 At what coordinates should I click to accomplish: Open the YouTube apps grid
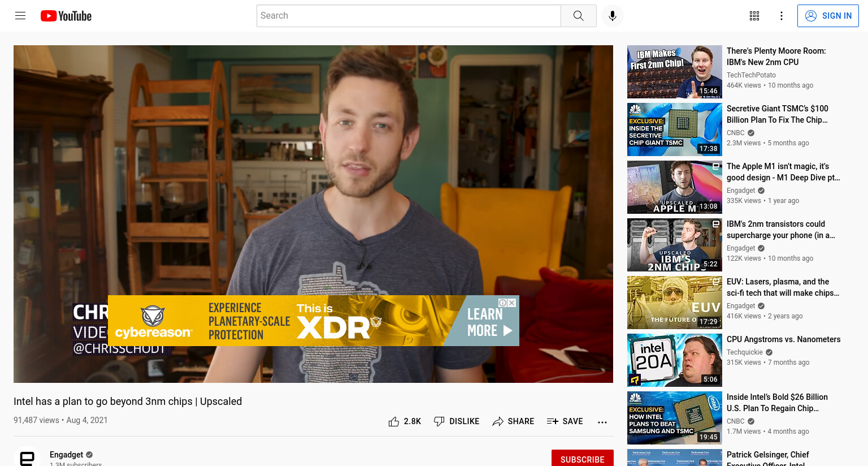tap(754, 16)
